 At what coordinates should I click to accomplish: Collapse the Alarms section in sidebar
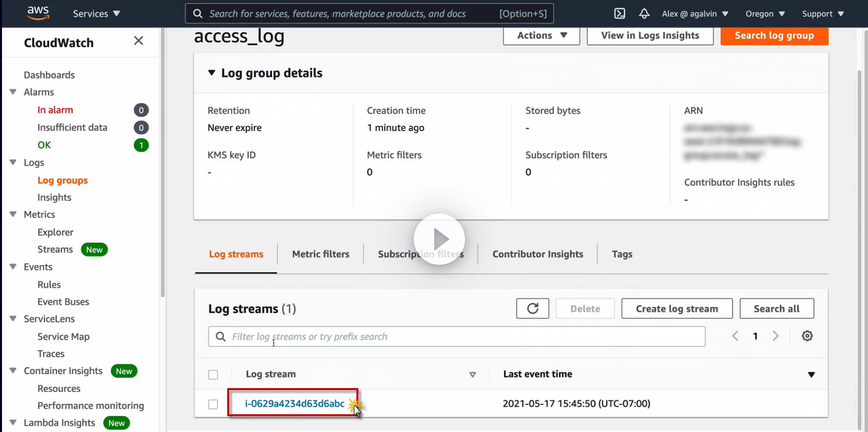13,92
